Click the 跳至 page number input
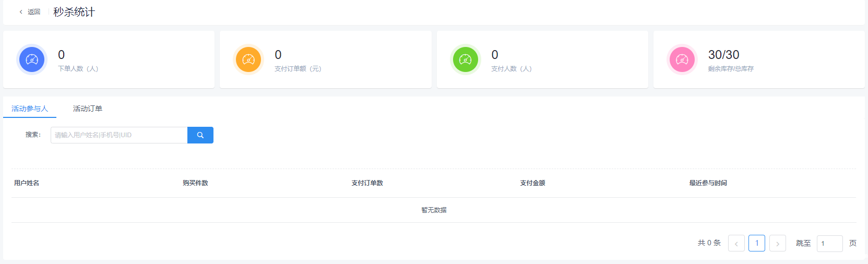The width and height of the screenshot is (868, 264). pyautogui.click(x=829, y=244)
